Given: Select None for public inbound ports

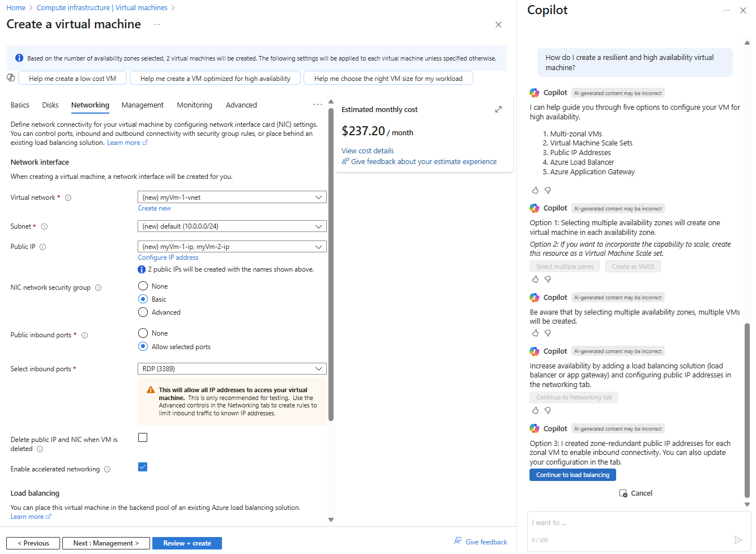Looking at the screenshot, I should [143, 333].
